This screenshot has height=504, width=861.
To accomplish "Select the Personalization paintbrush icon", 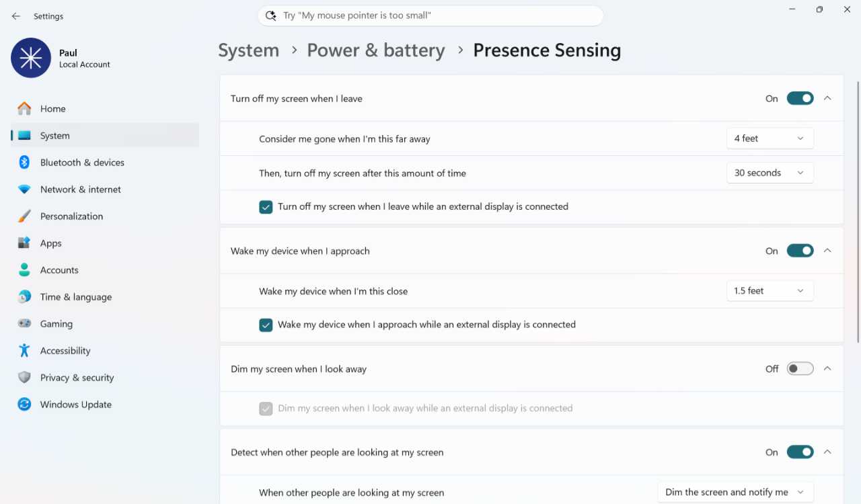I will click(24, 216).
